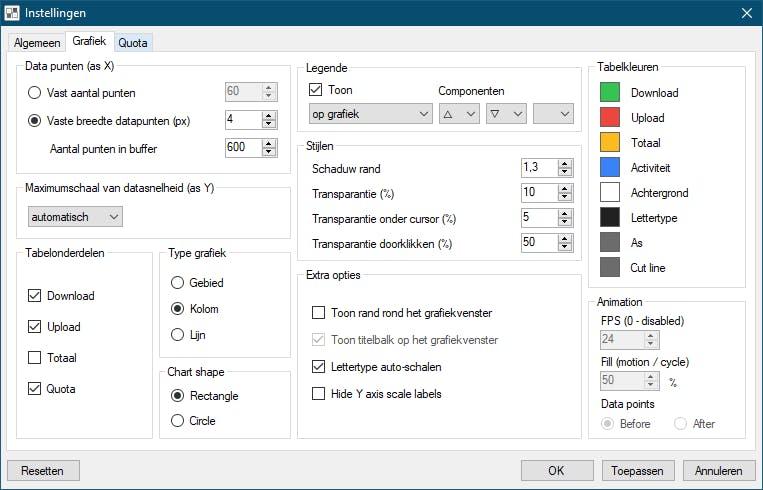
Task: Open the up-triangle Componenten dropdown
Action: [x=459, y=114]
